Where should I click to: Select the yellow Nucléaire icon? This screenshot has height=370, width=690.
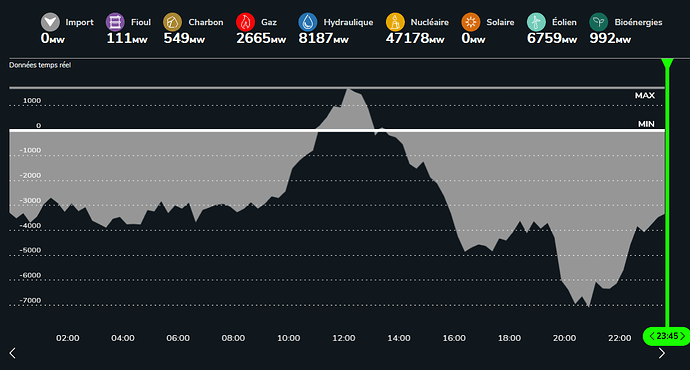click(395, 22)
